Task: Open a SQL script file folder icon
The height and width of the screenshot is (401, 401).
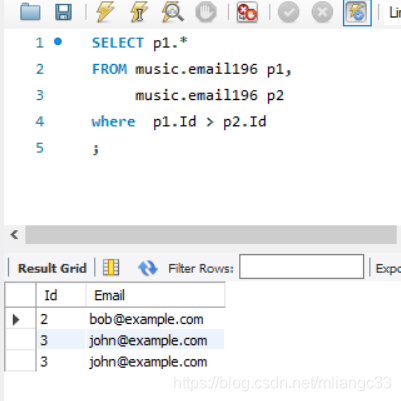Action: tap(30, 12)
